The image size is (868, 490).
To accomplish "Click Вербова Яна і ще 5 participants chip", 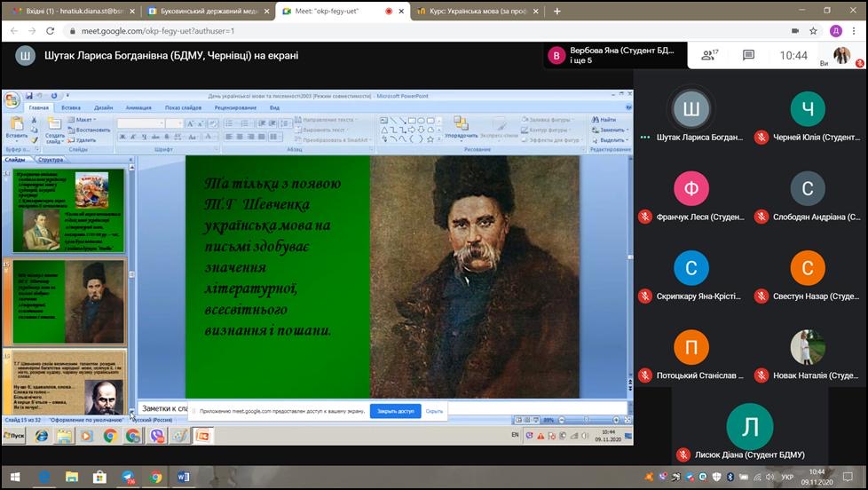I will coord(614,55).
